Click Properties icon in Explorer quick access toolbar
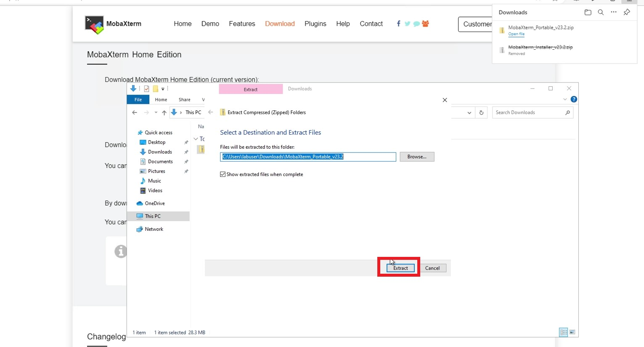644x347 pixels. click(x=146, y=89)
